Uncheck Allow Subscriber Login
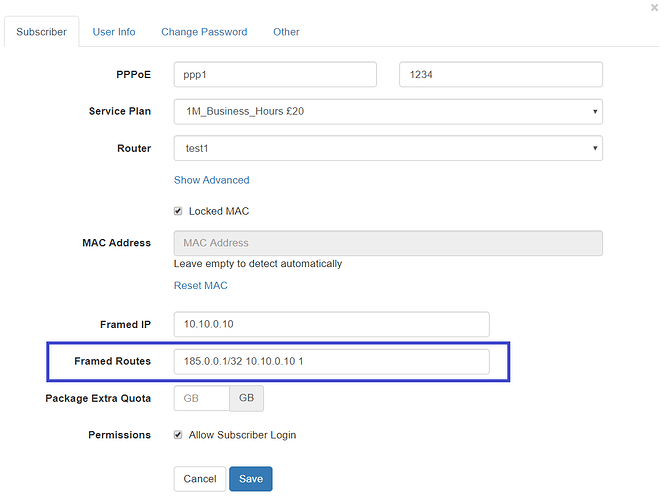664x500 pixels. click(178, 435)
